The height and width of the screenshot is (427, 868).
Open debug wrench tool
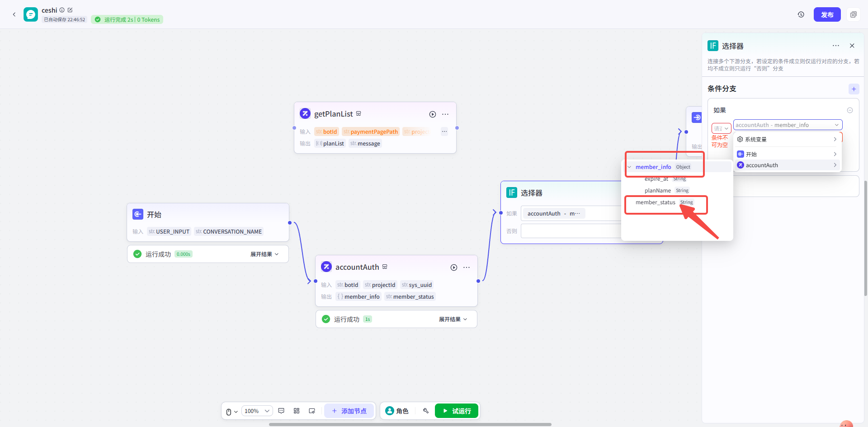tap(425, 411)
